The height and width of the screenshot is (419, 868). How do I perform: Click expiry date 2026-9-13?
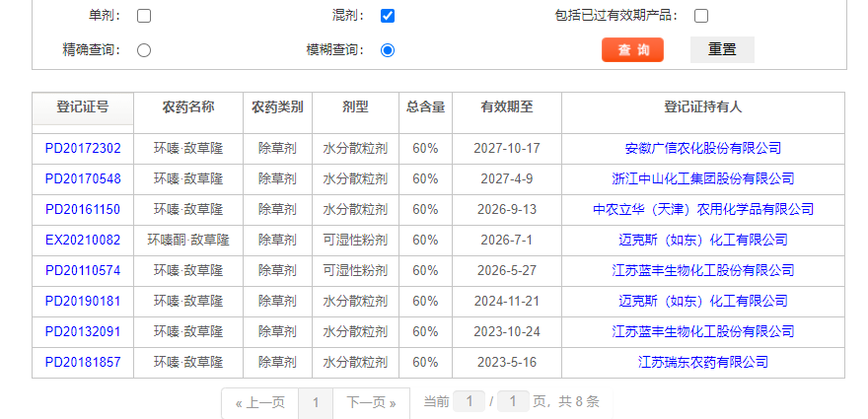[507, 209]
